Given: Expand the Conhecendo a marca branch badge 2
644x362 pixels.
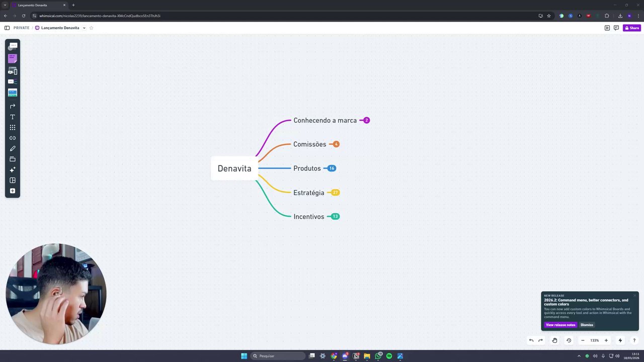Looking at the screenshot, I should click(366, 120).
